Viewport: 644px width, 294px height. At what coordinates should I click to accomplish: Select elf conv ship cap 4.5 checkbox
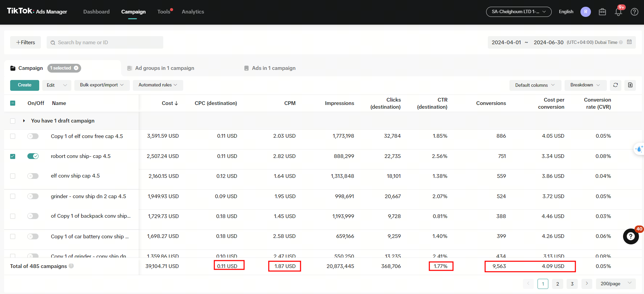coord(13,176)
